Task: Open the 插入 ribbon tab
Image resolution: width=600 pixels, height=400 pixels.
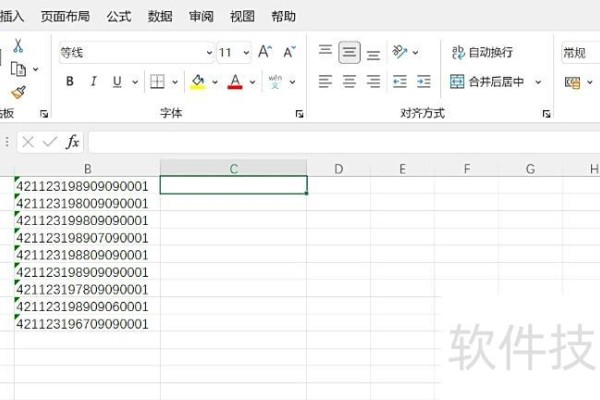Action: pyautogui.click(x=12, y=16)
